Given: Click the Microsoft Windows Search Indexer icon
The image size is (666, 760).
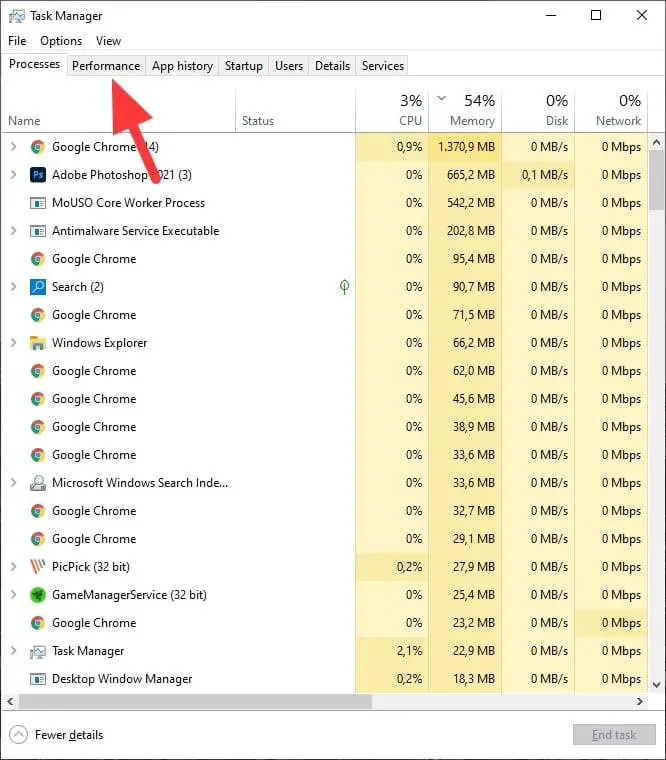Looking at the screenshot, I should point(38,483).
